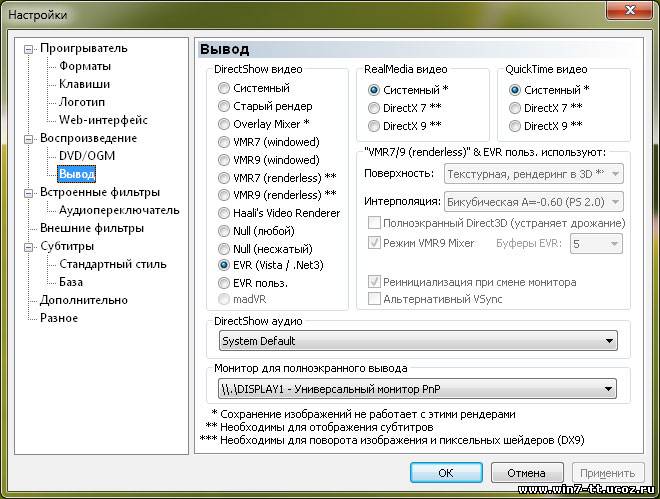The height and width of the screenshot is (499, 660).
Task: Open Web-интерфейс settings page
Action: click(x=103, y=120)
